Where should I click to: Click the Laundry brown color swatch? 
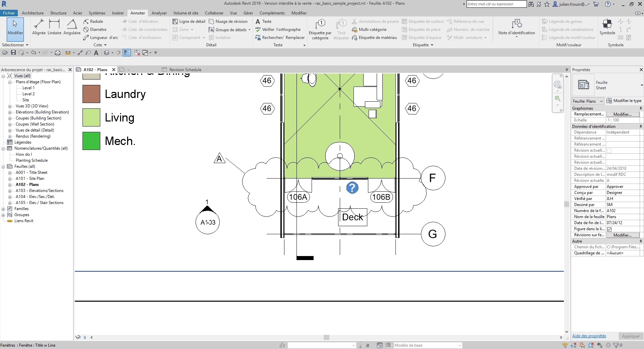[91, 94]
